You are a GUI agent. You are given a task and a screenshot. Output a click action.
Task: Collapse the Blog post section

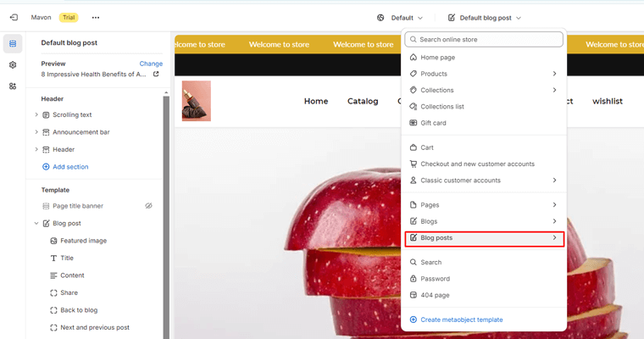(x=36, y=224)
